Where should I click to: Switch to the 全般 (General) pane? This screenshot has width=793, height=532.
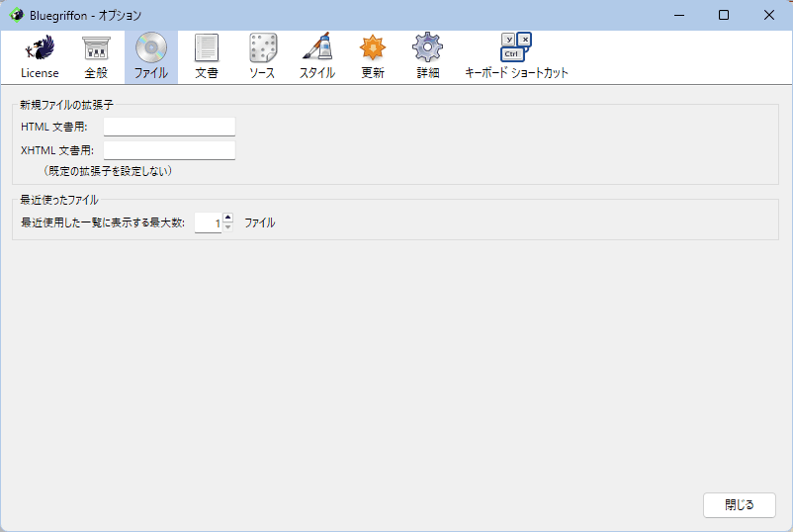click(x=96, y=57)
